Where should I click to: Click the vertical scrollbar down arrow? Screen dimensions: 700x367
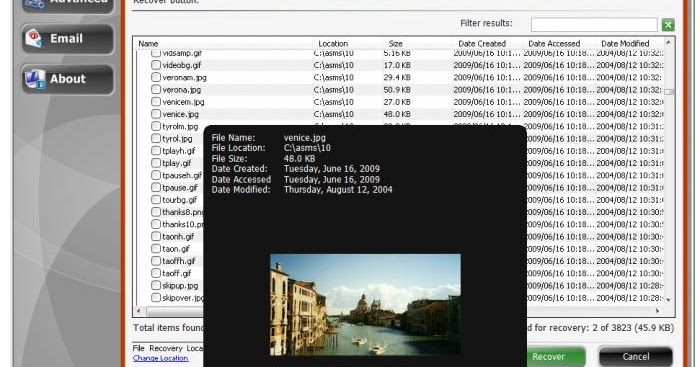[x=668, y=300]
